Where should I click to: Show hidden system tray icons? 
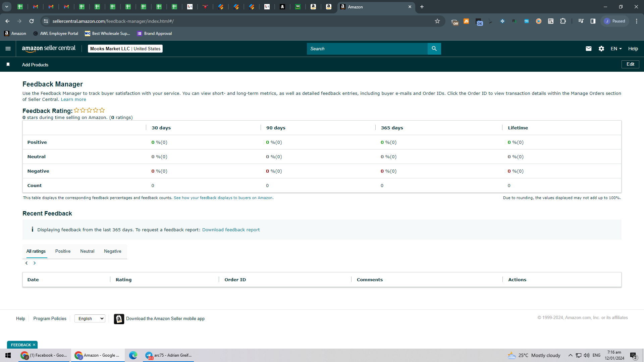pyautogui.click(x=570, y=355)
